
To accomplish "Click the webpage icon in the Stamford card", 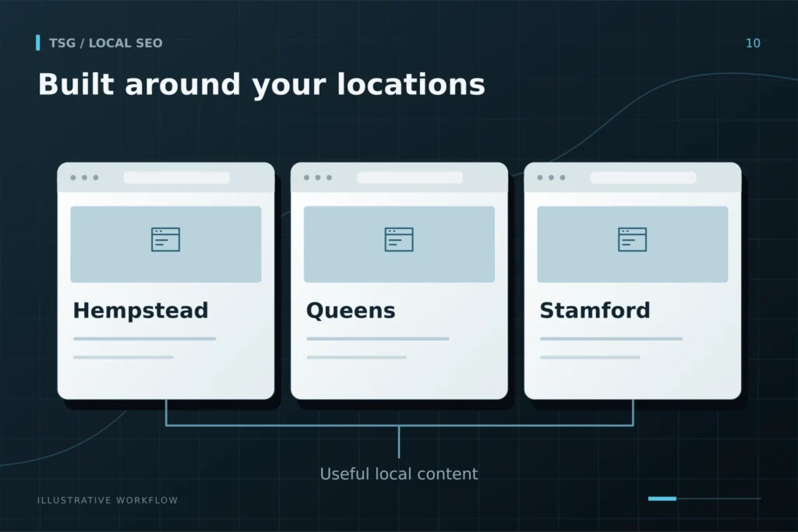I will [632, 239].
